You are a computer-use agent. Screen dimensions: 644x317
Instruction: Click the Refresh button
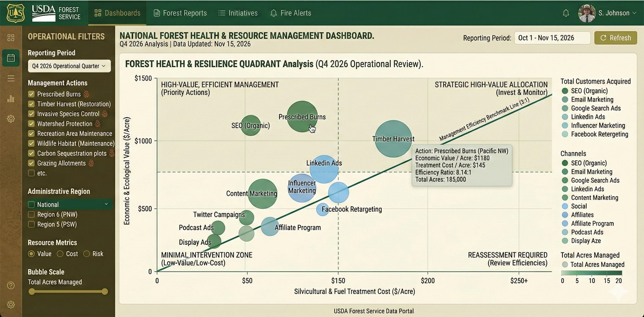pos(615,38)
